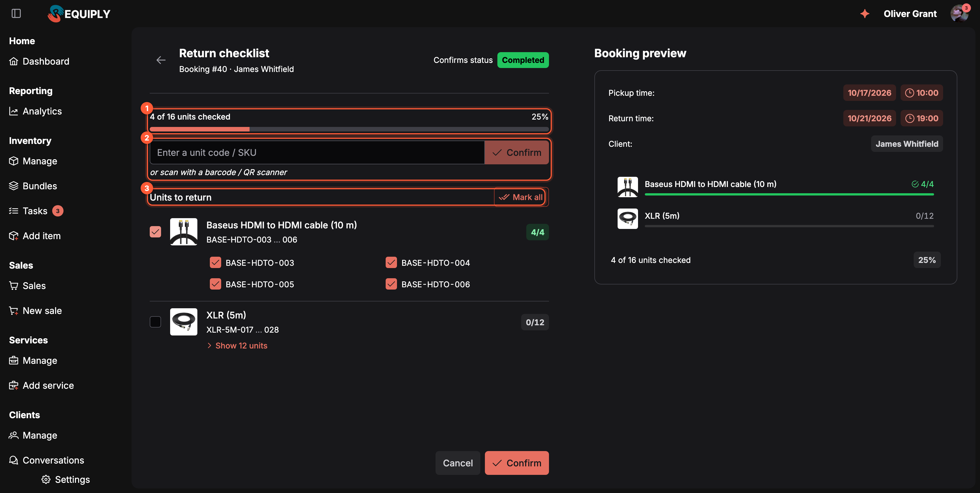980x493 pixels.
Task: Uncheck the Baseus HDMI cable group checkbox
Action: click(x=155, y=231)
